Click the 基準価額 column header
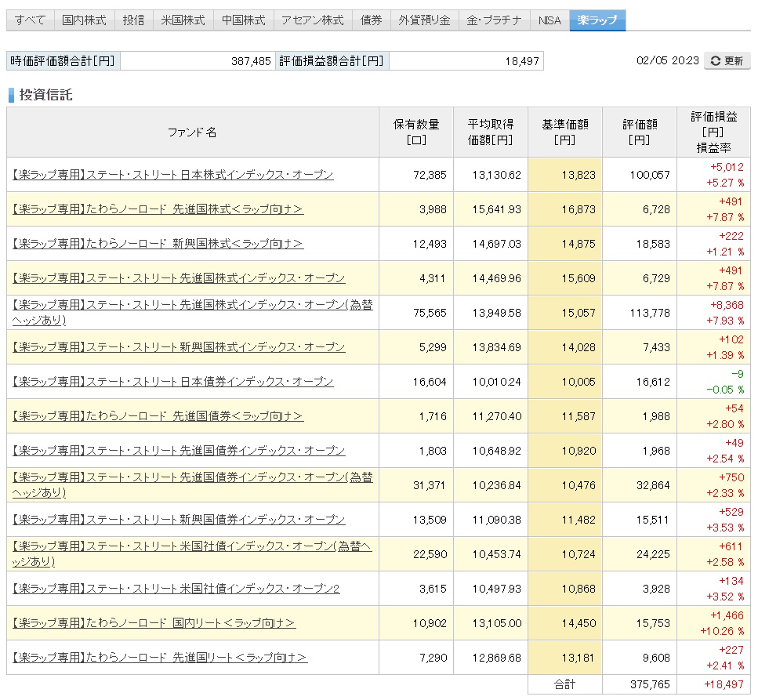This screenshot has height=700, width=758. point(564,132)
